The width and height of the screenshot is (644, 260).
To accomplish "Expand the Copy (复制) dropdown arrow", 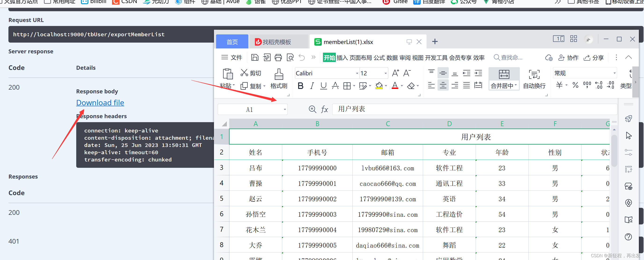I will click(264, 86).
